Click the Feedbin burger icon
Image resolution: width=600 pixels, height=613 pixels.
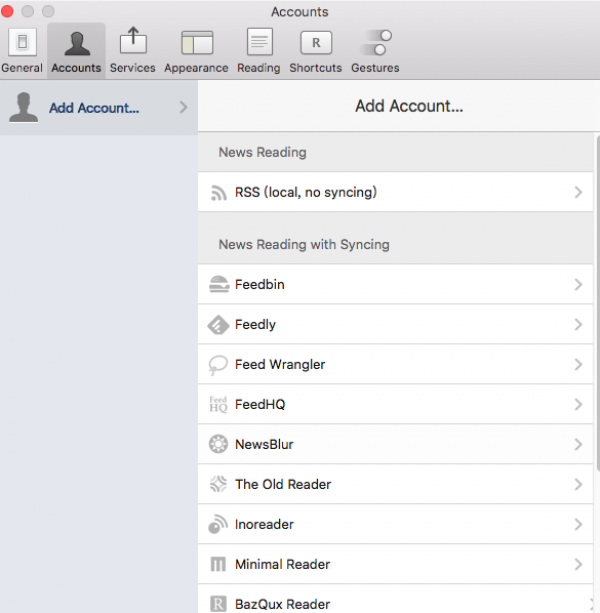tap(219, 284)
